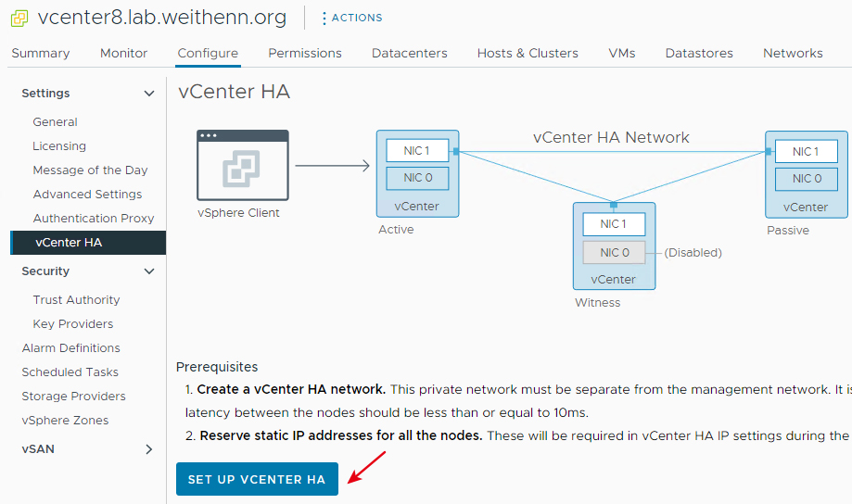Click the vSphere Client window diagram icon
The height and width of the screenshot is (504, 852).
242,165
